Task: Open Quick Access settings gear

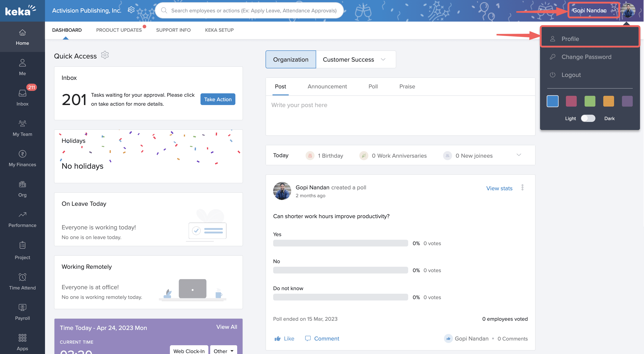Action: pos(105,55)
